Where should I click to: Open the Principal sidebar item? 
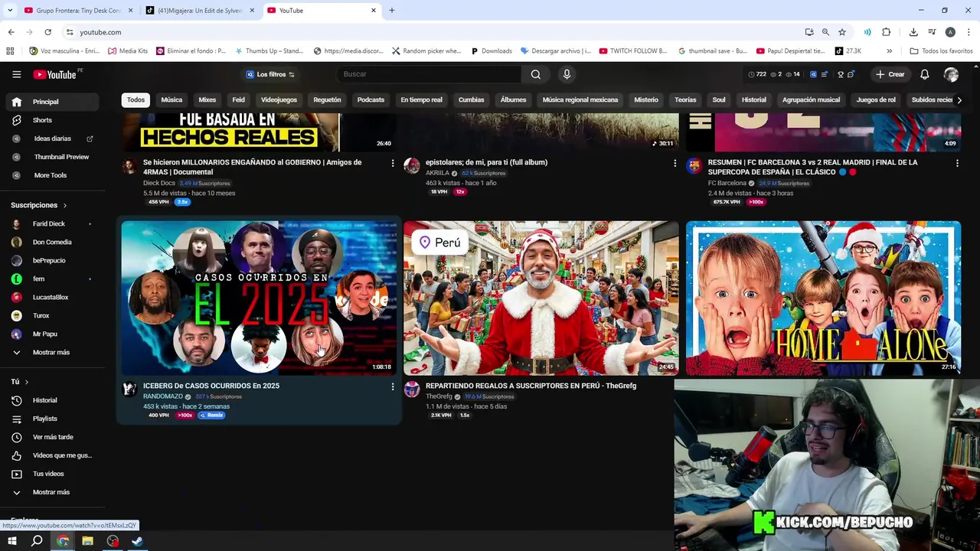[x=53, y=102]
